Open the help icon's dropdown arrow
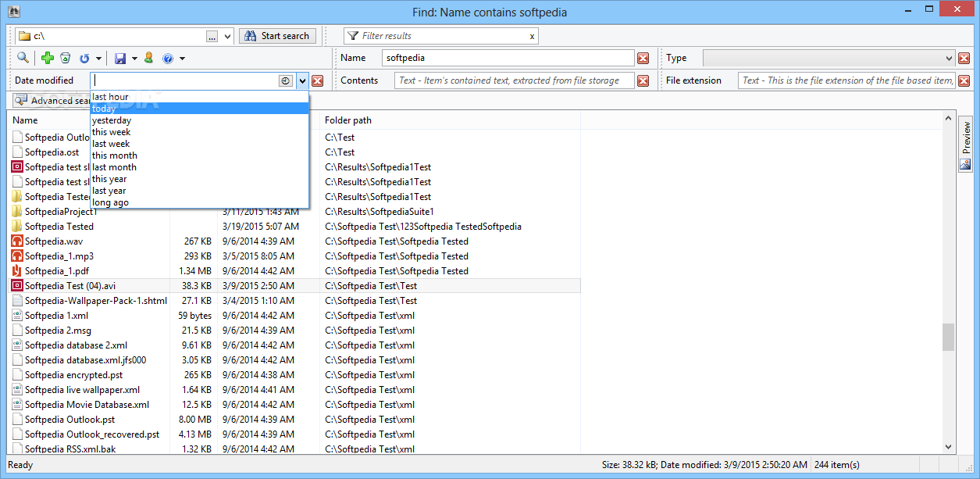Screen dimensions: 980x479 pos(182,59)
